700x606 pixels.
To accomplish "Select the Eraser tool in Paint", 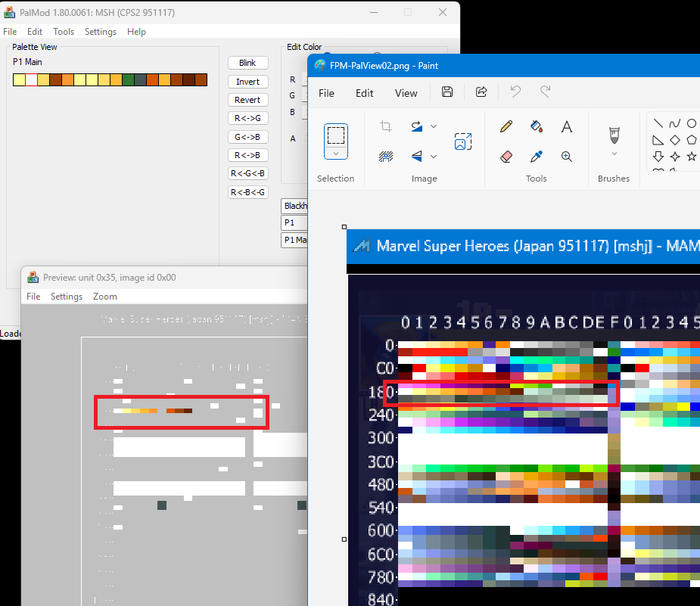I will coord(506,157).
